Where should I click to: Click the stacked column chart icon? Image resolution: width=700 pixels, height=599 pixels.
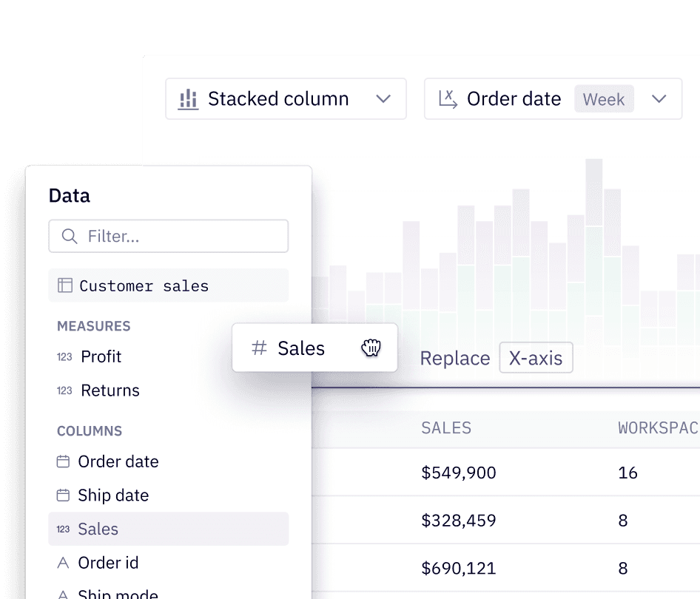tap(188, 99)
